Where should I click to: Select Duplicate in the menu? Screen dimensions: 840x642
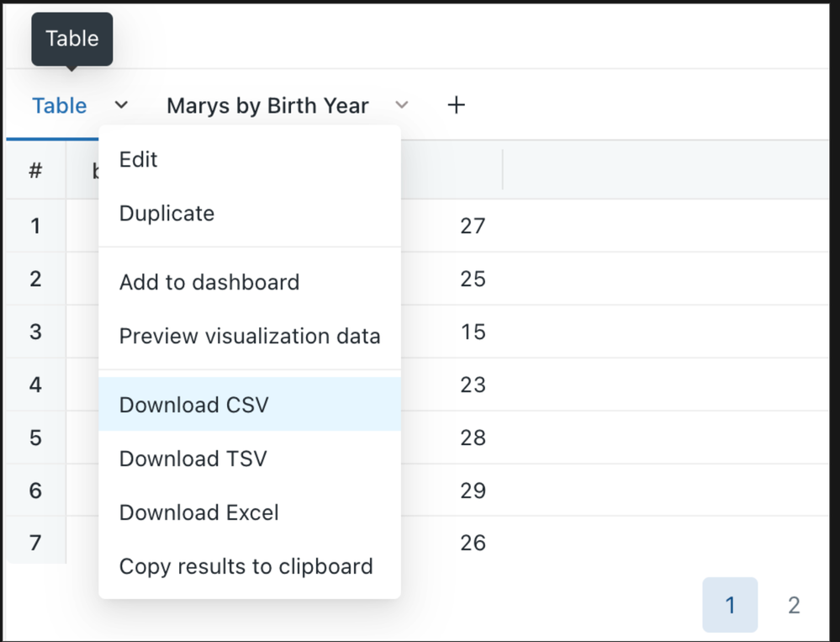tap(166, 214)
